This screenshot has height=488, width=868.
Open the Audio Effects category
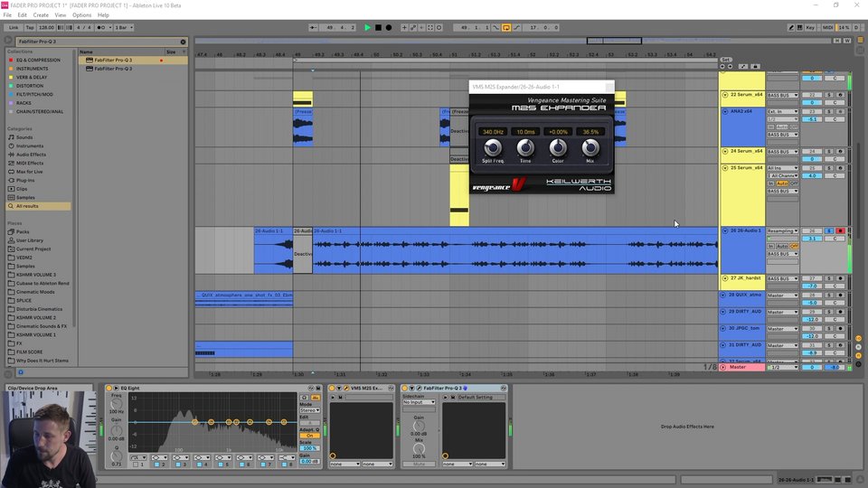[31, 155]
